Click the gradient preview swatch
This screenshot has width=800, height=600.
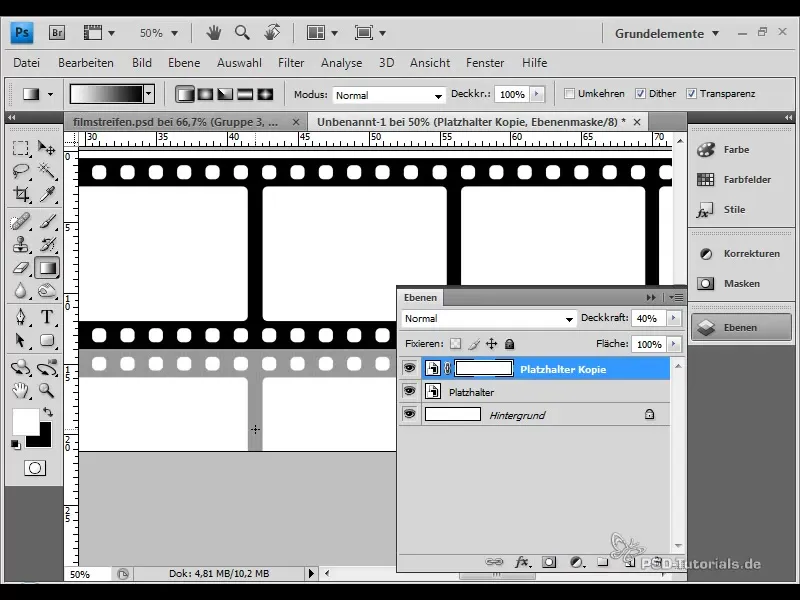pyautogui.click(x=107, y=94)
